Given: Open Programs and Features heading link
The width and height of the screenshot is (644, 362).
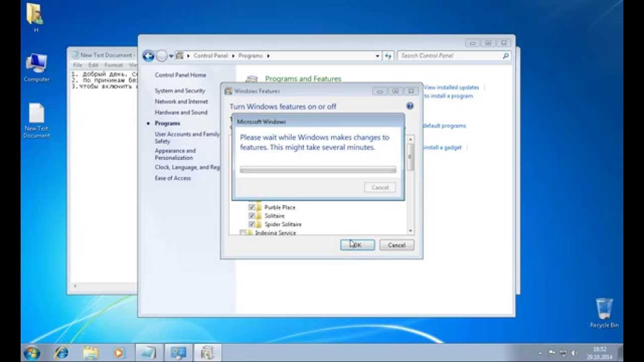Looking at the screenshot, I should (303, 79).
